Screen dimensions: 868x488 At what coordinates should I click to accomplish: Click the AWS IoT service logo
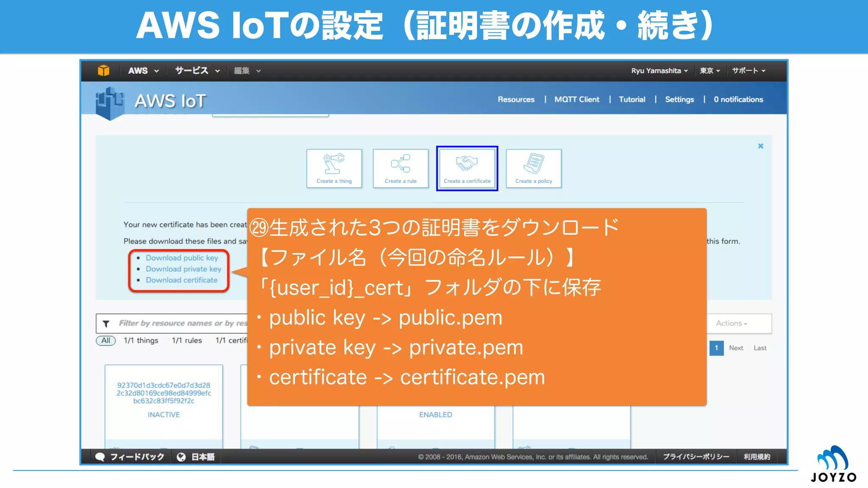pos(110,103)
